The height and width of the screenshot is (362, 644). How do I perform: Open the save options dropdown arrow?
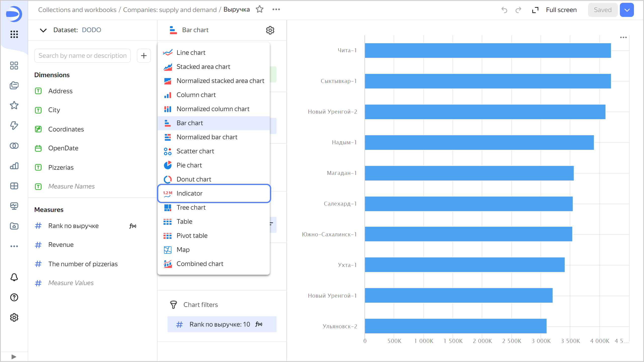[x=627, y=10]
